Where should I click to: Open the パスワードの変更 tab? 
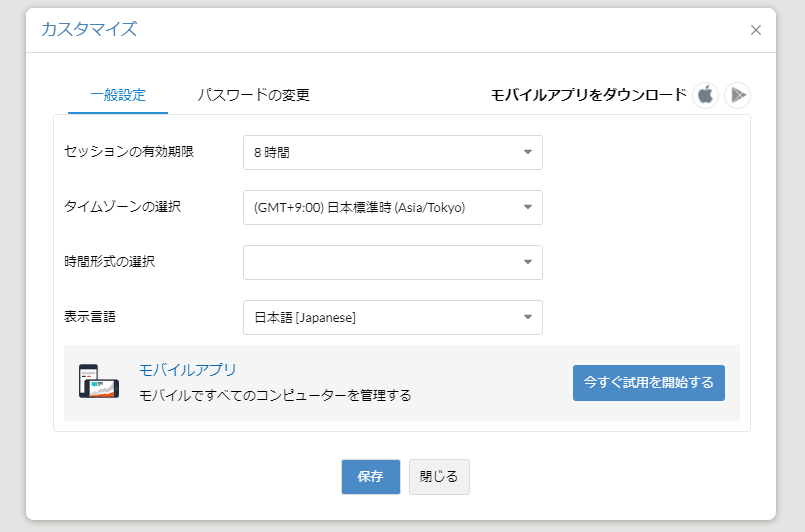click(x=253, y=95)
